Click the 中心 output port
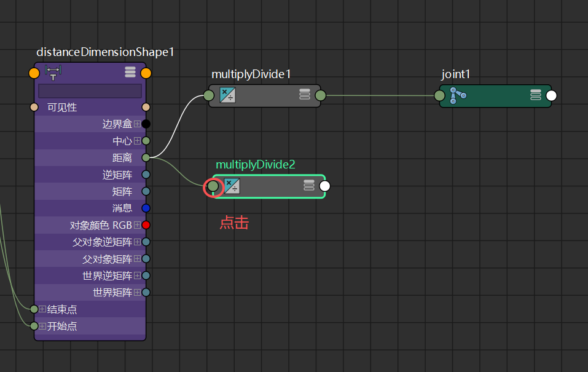Image resolution: width=588 pixels, height=372 pixels. [x=146, y=141]
